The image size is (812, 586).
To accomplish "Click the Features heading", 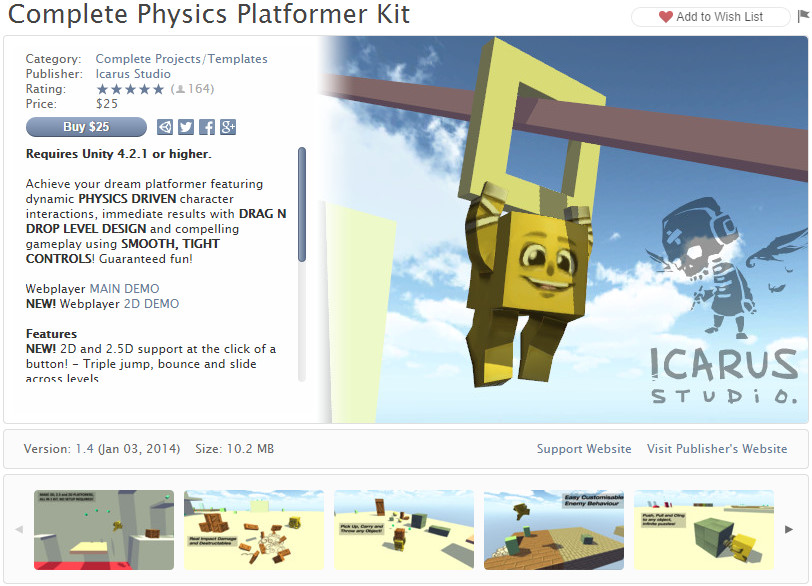I will pyautogui.click(x=51, y=334).
